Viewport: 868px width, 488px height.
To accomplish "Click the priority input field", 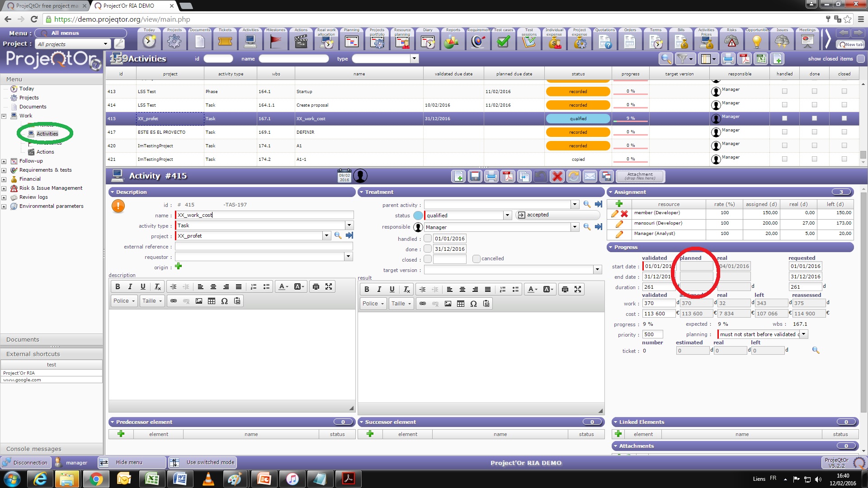I will point(652,334).
